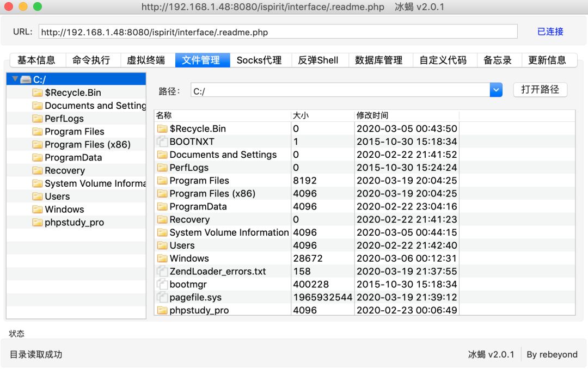Click the green maximize window button

click(38, 7)
